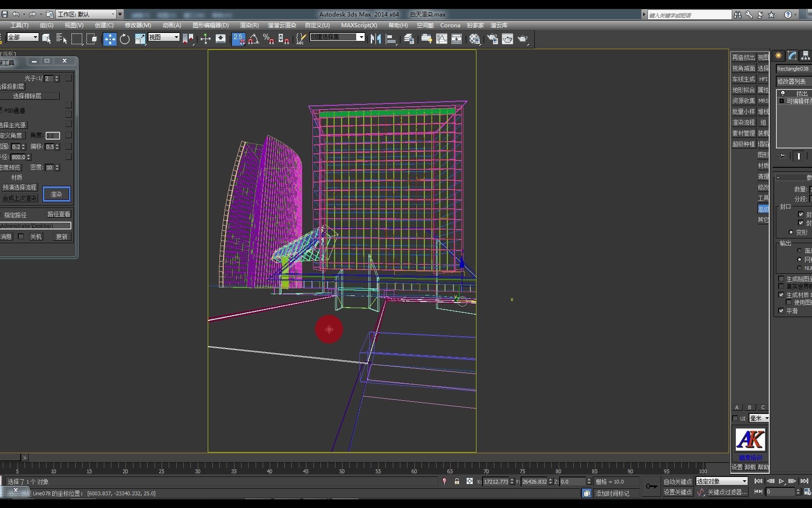Image resolution: width=812 pixels, height=508 pixels.
Task: Select the Move tool in toolbar
Action: tap(109, 39)
